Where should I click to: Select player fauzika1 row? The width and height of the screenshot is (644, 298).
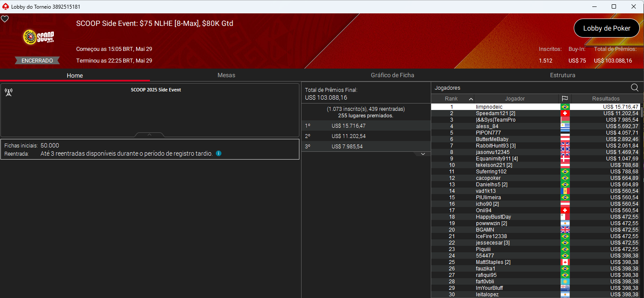(535, 268)
